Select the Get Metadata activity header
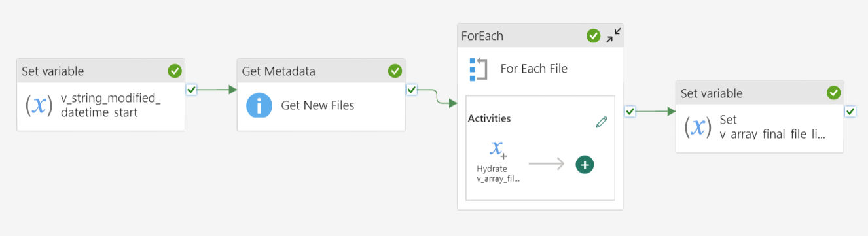This screenshot has width=868, height=236. point(321,71)
